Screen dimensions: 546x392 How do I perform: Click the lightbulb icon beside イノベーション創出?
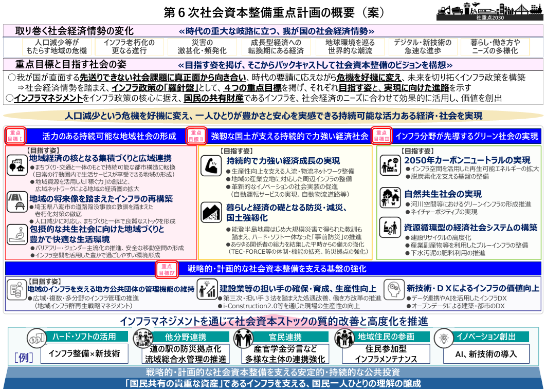[x=444, y=338]
